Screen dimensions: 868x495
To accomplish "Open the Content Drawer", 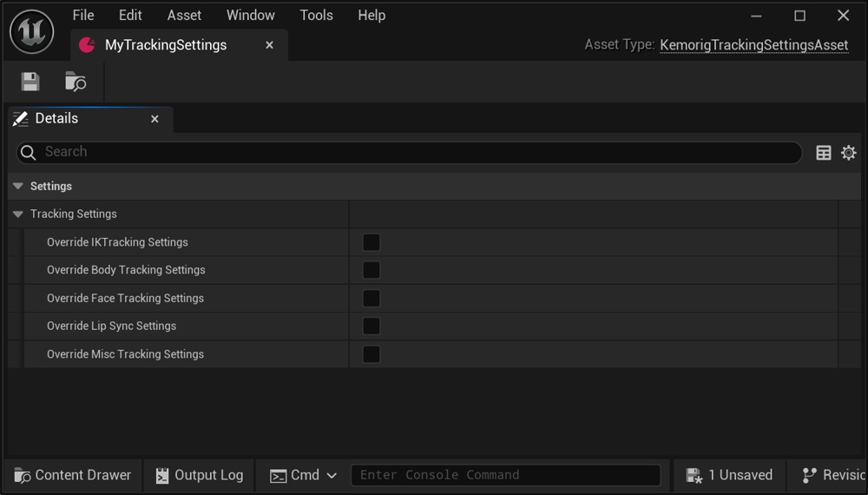I will [72, 475].
